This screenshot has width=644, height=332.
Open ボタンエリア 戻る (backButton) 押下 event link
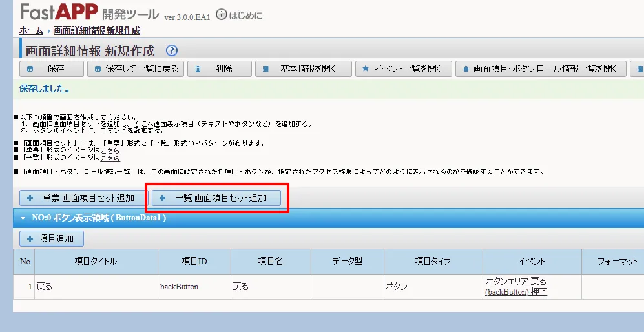pos(516,287)
